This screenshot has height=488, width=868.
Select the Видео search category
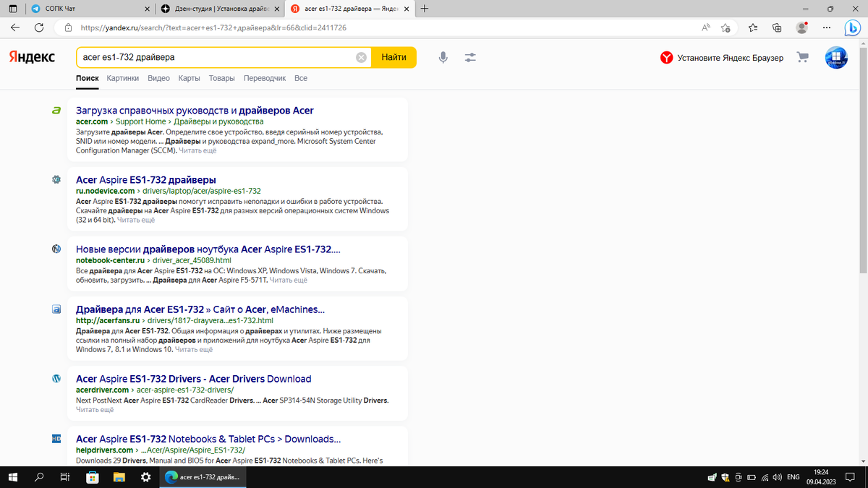point(158,78)
